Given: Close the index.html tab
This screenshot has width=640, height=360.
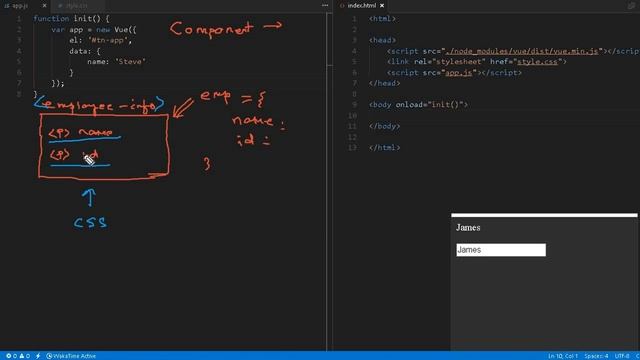Looking at the screenshot, I should 382,6.
